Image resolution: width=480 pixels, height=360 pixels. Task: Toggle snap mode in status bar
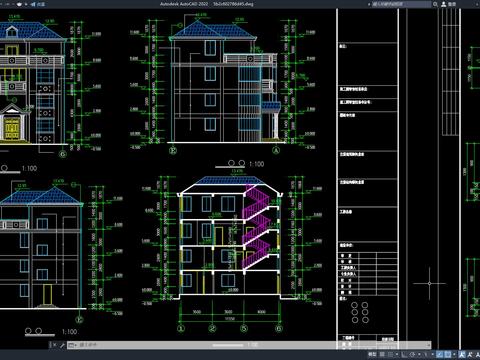coord(390,354)
